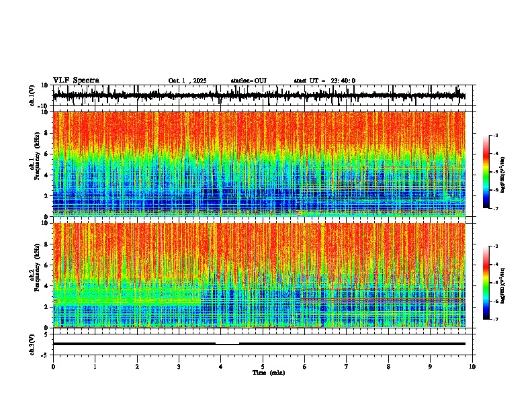Click the ch.1 spectrogram panel
Image resolution: width=532 pixels, height=411 pixels.
click(259, 164)
